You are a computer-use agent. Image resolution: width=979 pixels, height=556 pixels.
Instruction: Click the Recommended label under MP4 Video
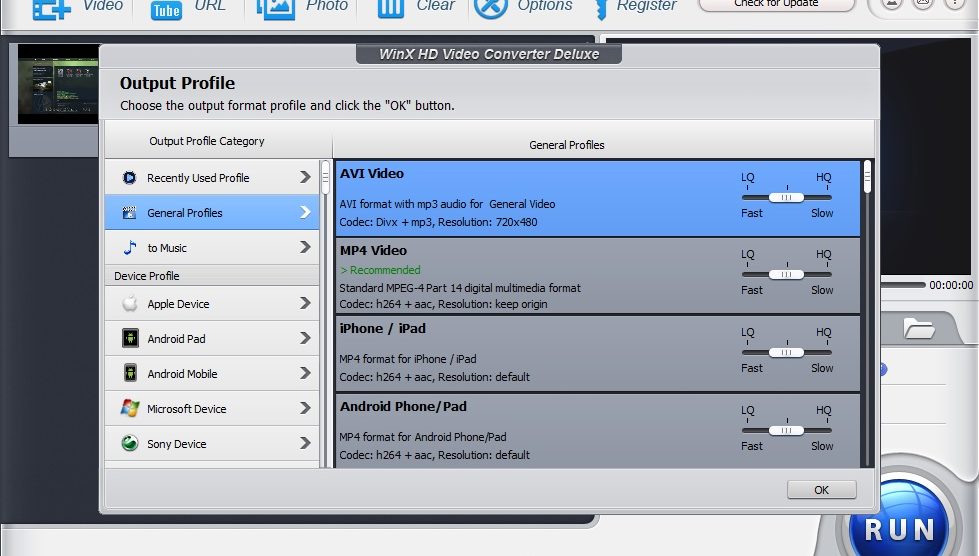click(x=380, y=270)
